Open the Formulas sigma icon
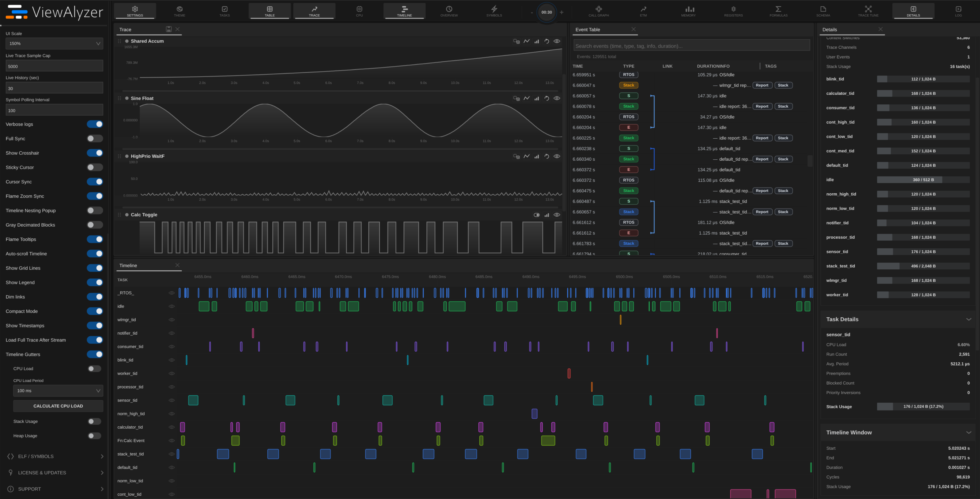Viewport: 980px width, 499px height. pos(778,11)
